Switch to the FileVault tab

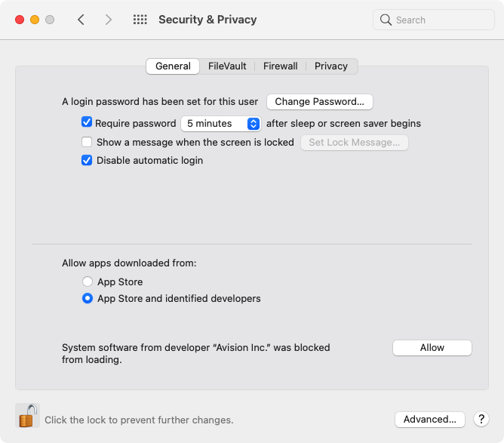click(x=227, y=66)
